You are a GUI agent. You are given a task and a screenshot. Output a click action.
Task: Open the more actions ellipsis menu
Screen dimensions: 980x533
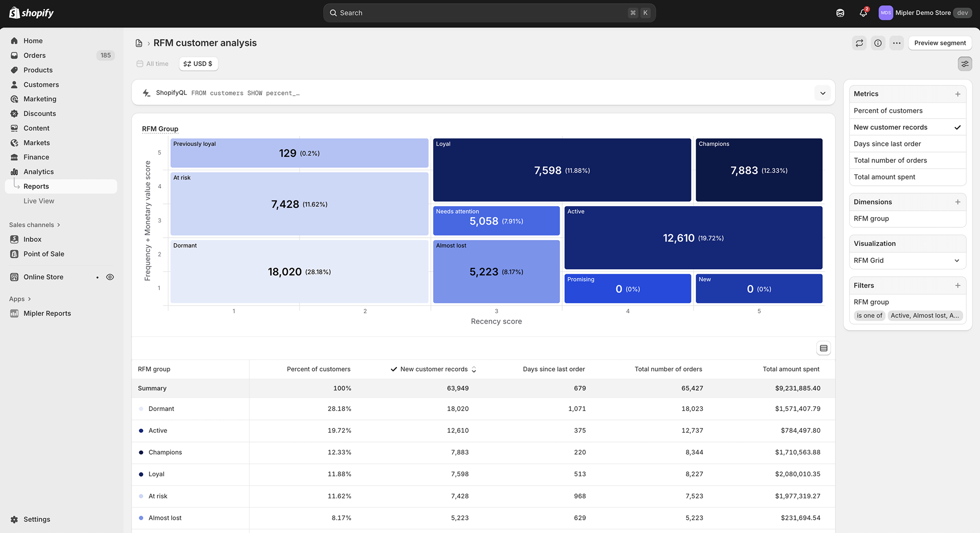pyautogui.click(x=896, y=43)
